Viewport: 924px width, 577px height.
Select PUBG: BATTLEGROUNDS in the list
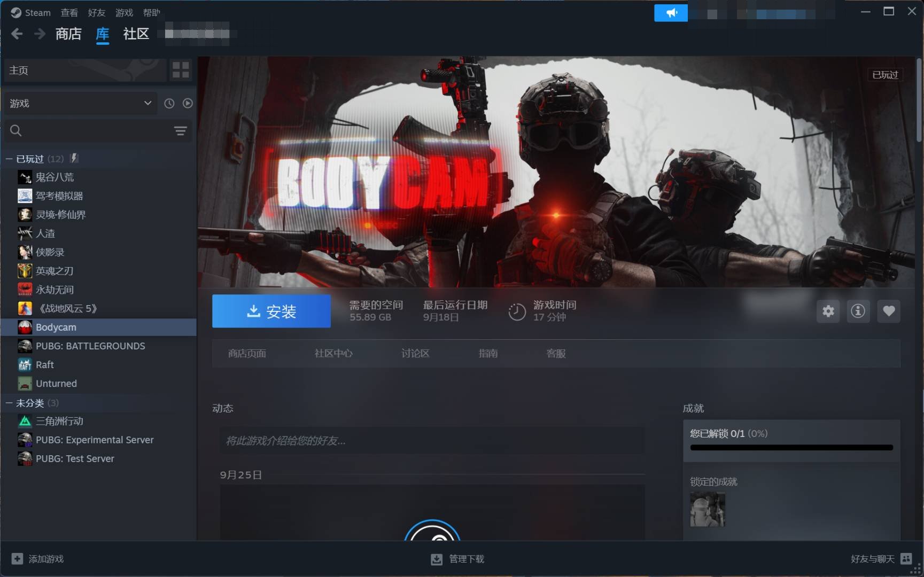tap(99, 346)
